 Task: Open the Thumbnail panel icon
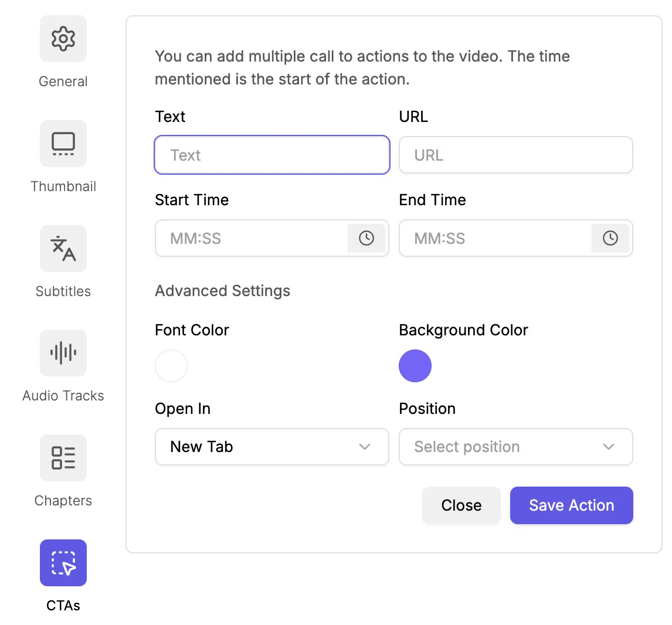[x=63, y=144]
